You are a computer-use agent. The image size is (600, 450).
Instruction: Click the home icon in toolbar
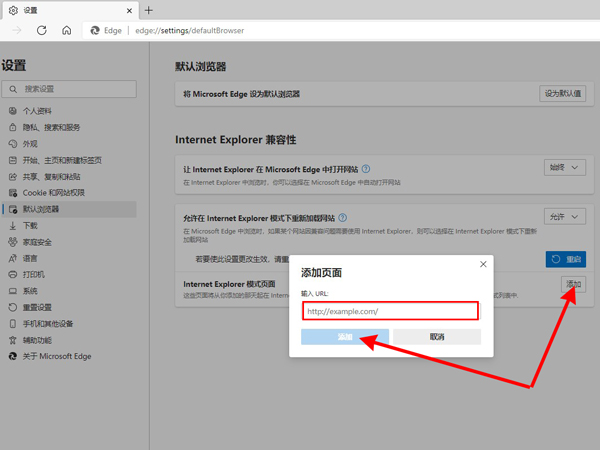66,31
